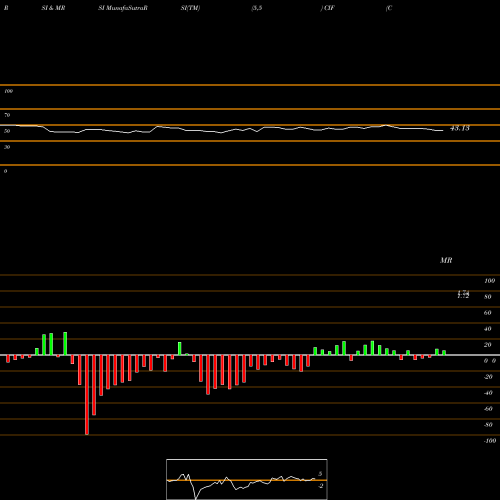Screen dimensions: 500x500
Task: Click the RSI panel's left axis label 70
Action: 7,115
